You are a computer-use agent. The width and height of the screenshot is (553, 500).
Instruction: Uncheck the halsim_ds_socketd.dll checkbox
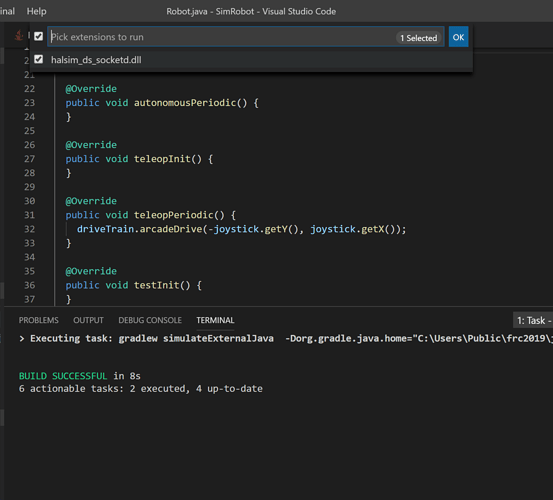[38, 59]
